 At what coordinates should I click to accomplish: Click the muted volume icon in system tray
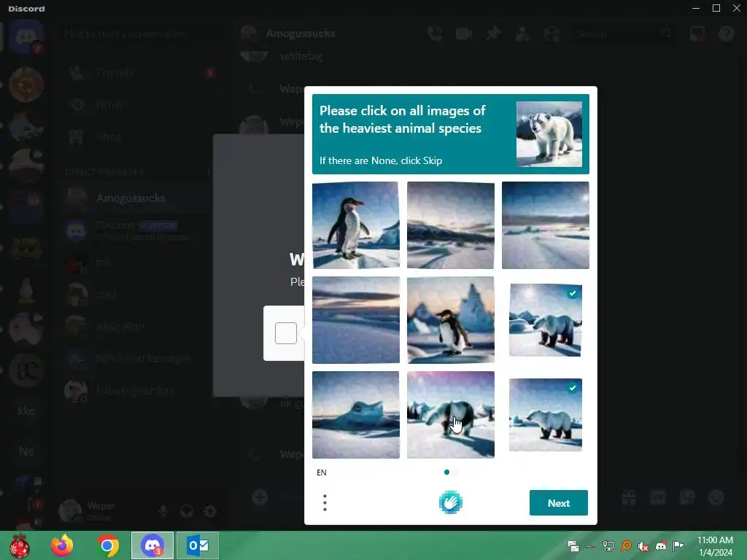click(x=643, y=546)
